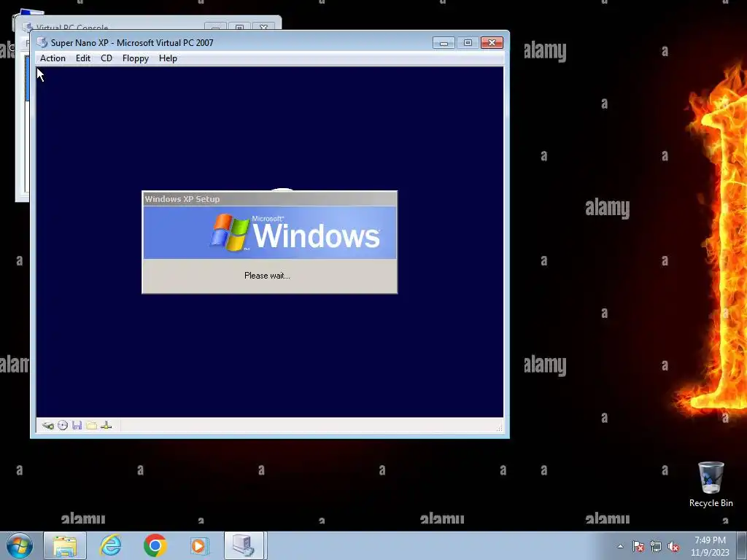Click the shared folders status icon
Image resolution: width=747 pixels, height=560 pixels.
tap(92, 425)
